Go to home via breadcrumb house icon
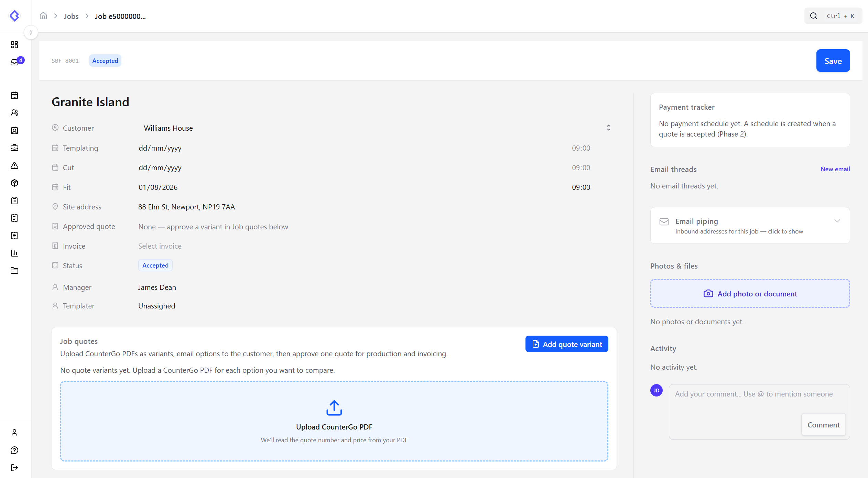 coord(43,16)
